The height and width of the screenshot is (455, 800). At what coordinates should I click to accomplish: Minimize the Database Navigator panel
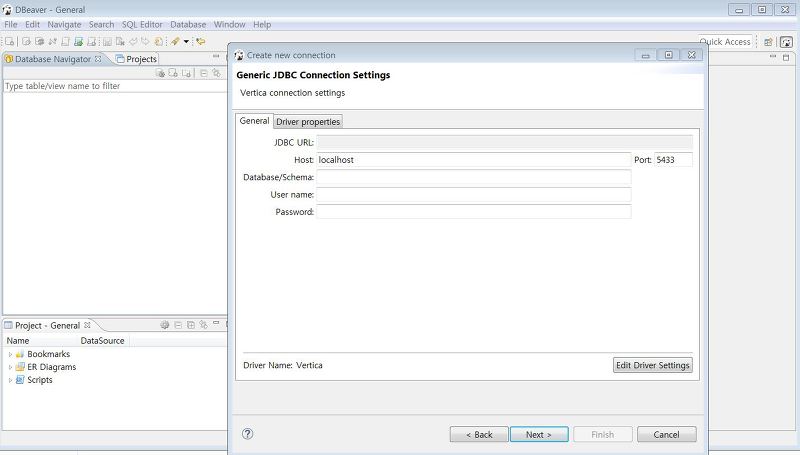[216, 56]
